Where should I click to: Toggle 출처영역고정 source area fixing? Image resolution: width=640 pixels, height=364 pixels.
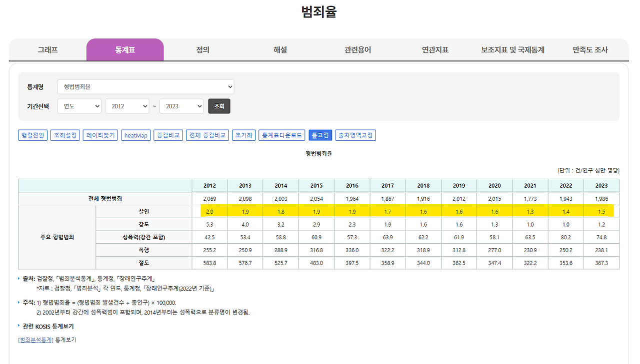point(355,135)
